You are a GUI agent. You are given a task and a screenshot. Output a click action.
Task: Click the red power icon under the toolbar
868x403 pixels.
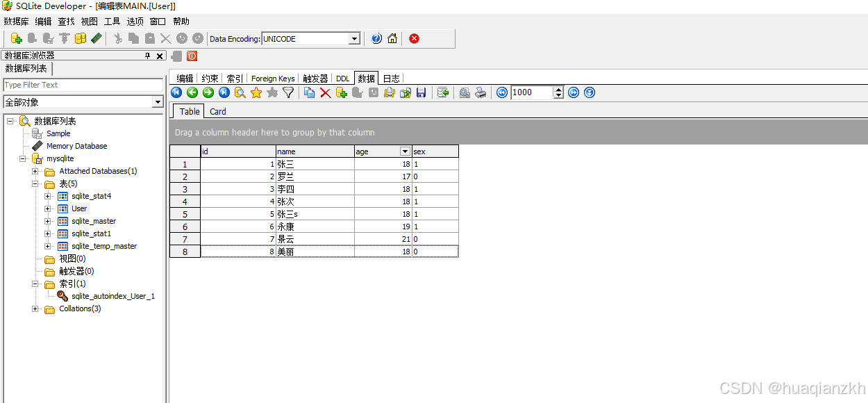[x=192, y=56]
